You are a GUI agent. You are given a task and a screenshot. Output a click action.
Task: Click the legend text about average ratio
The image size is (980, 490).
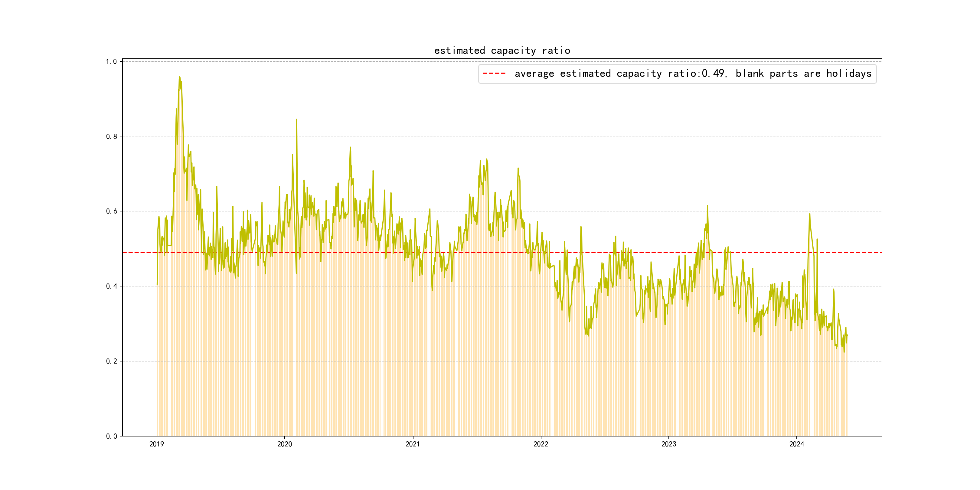pos(620,73)
